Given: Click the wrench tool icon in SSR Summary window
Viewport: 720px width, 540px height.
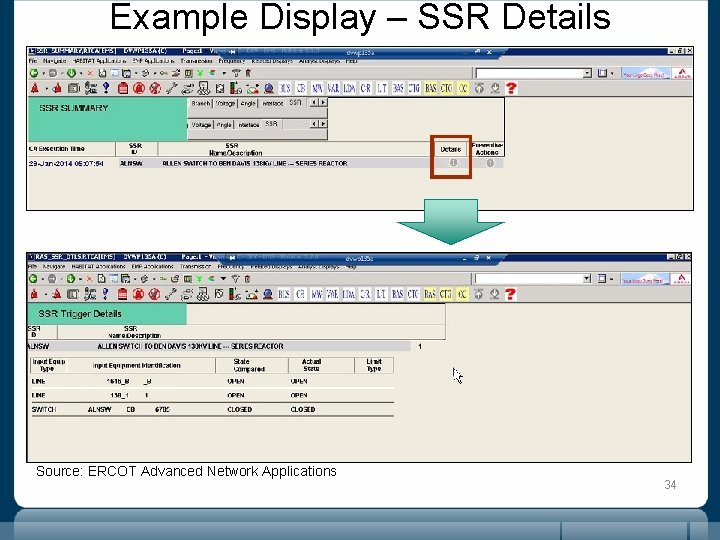Looking at the screenshot, I should (171, 88).
